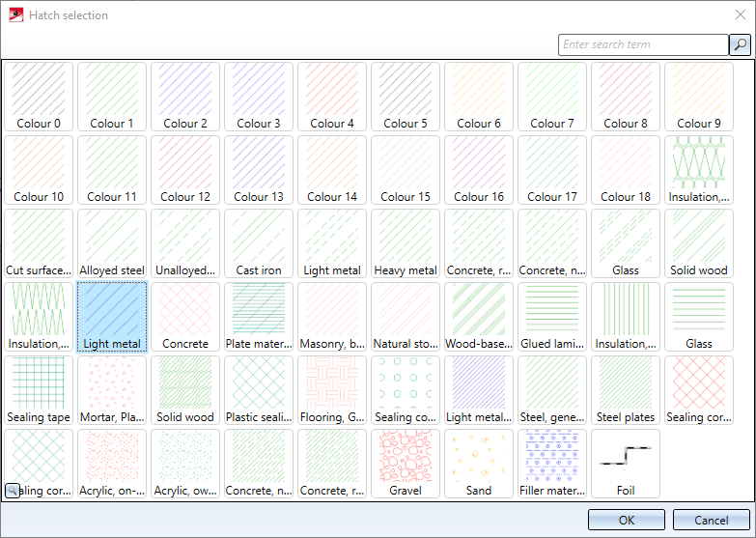
Task: Choose Glass hatch with dashed diagonal lines
Action: coord(626,243)
